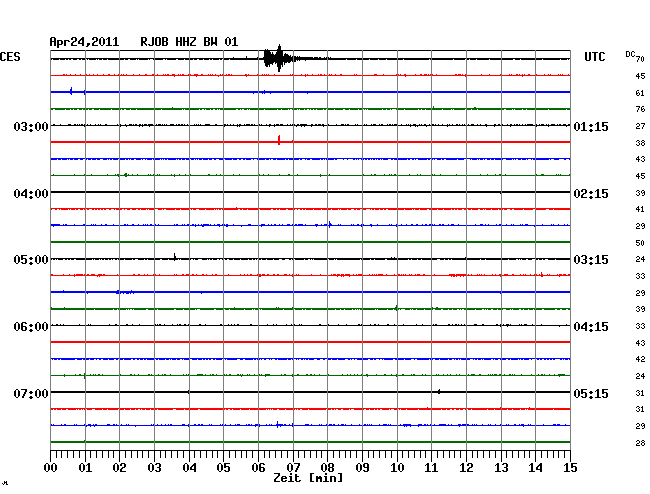
Task: Click the 02:15 UTC time label
Action: (591, 194)
